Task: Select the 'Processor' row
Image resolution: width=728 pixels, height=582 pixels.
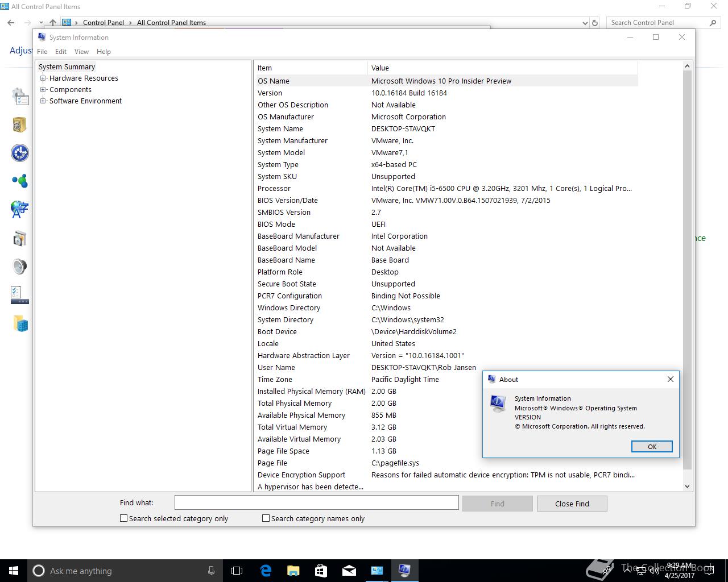Action: (446, 188)
